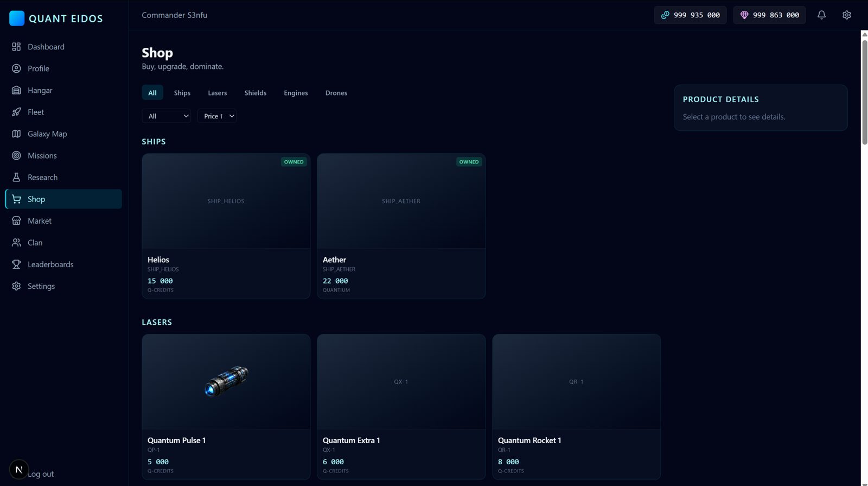Image resolution: width=868 pixels, height=486 pixels.
Task: Open notifications bell icon
Action: coord(821,15)
